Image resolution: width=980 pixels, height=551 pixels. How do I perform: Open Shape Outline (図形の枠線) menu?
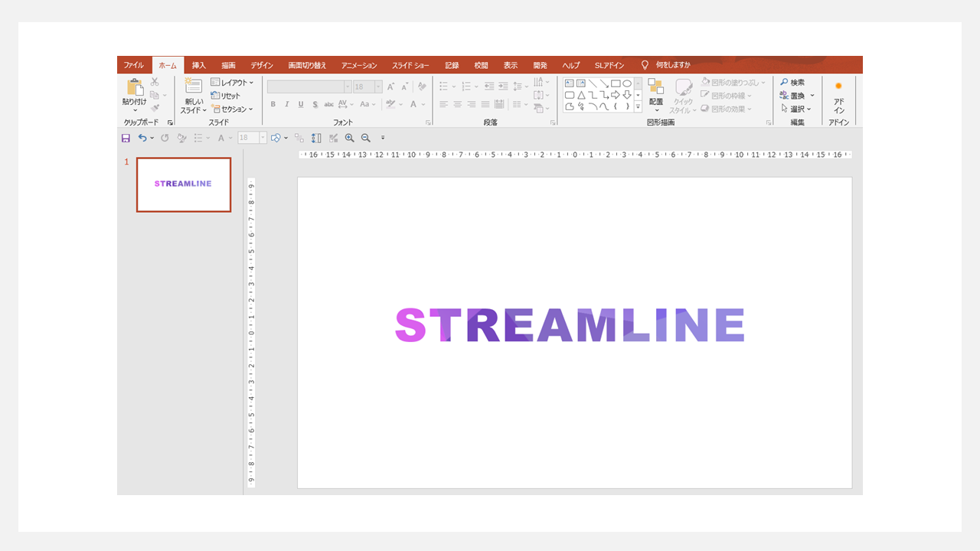(726, 96)
